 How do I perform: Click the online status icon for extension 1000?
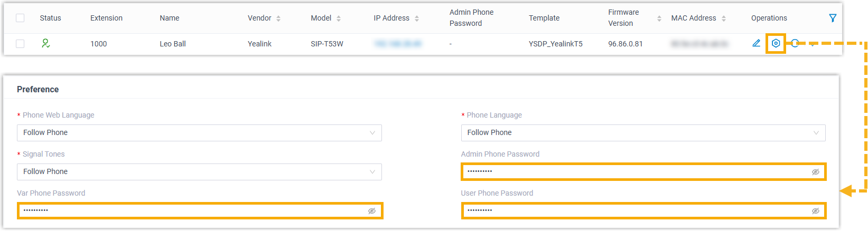tap(46, 43)
